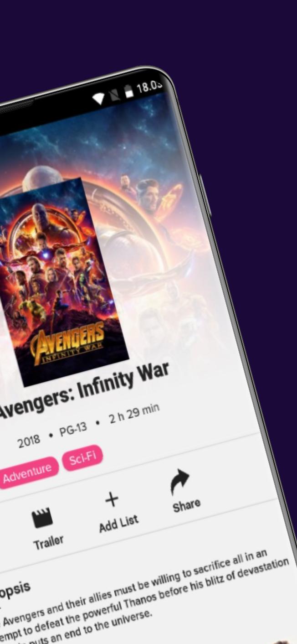
Task: Tap the Wi-Fi status icon
Action: (x=99, y=98)
